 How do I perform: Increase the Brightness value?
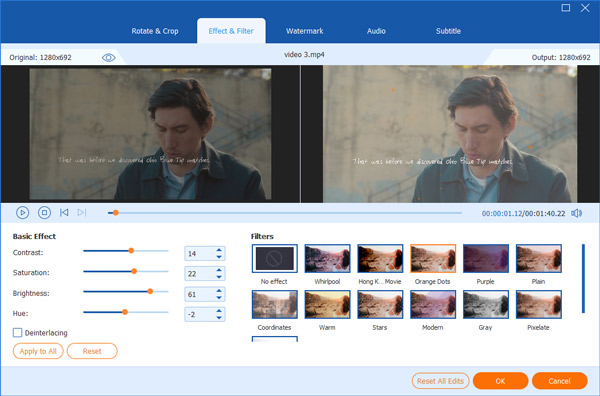(219, 291)
